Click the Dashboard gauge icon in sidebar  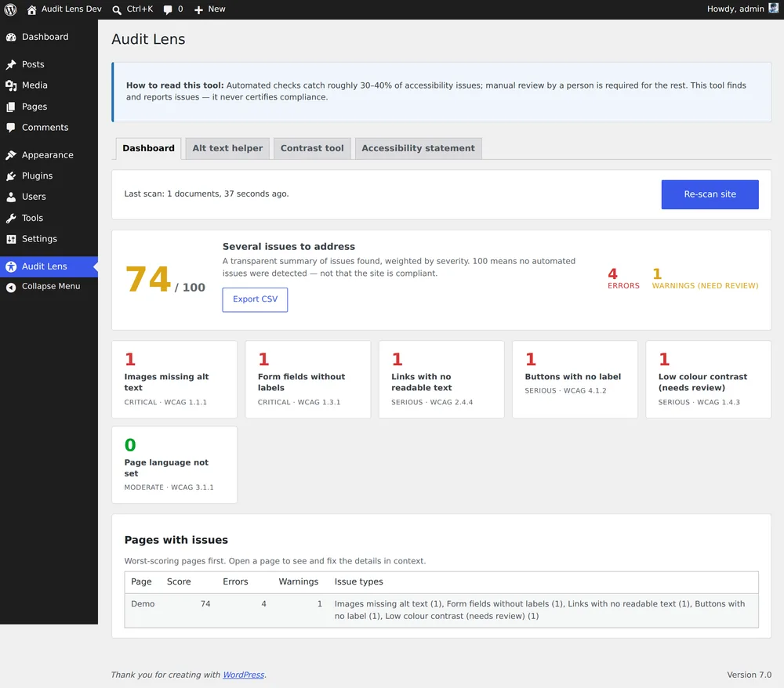11,37
